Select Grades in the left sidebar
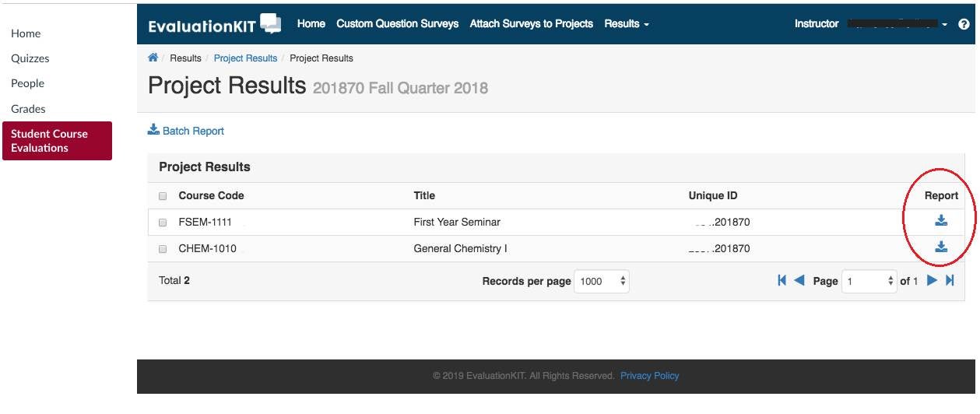 point(28,109)
